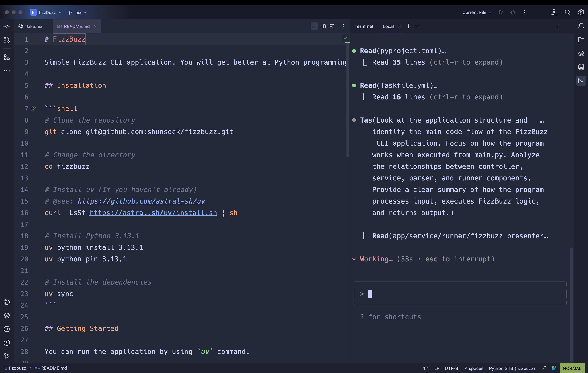The width and height of the screenshot is (588, 373).
Task: Open the Problems tool window icon
Action: click(7, 343)
